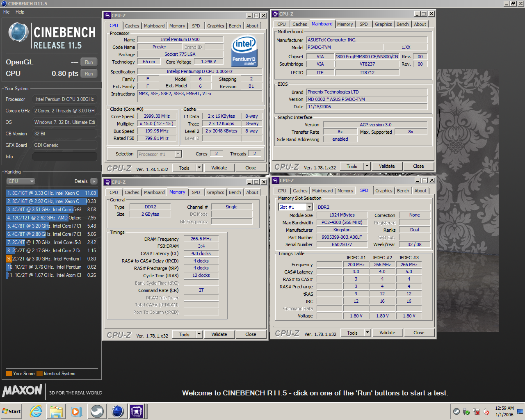Click Close in CPU-Z window showing CPU tab
Image resolution: width=525 pixels, height=420 pixels.
251,168
